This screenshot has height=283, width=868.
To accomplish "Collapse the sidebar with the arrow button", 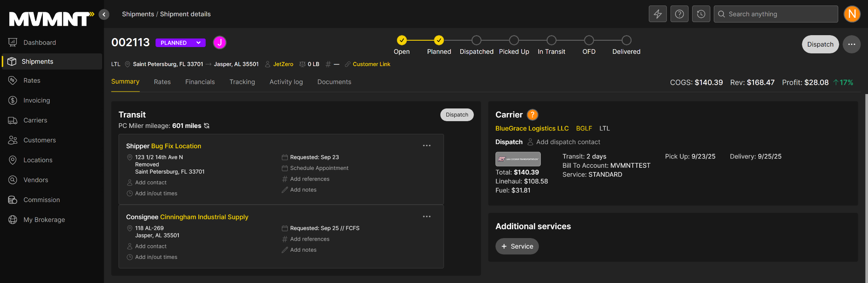I will click(x=104, y=14).
